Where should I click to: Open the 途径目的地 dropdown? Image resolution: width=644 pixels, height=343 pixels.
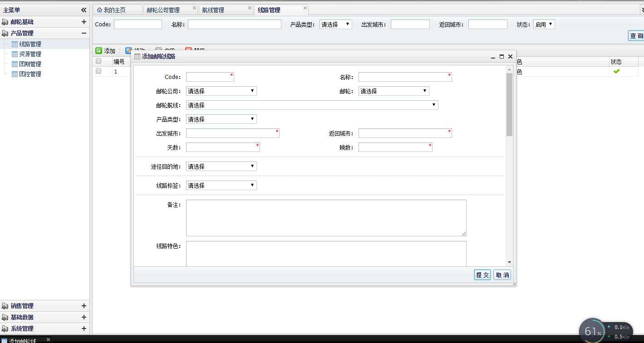221,167
